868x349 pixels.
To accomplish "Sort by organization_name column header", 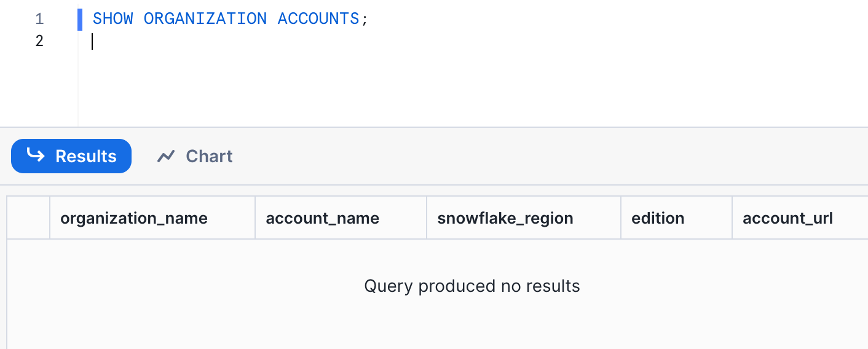I will [134, 218].
